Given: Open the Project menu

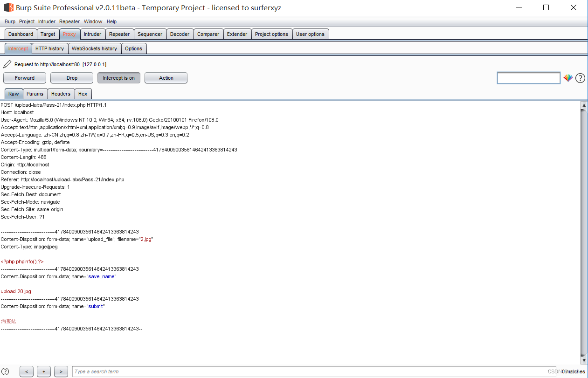Looking at the screenshot, I should 27,21.
